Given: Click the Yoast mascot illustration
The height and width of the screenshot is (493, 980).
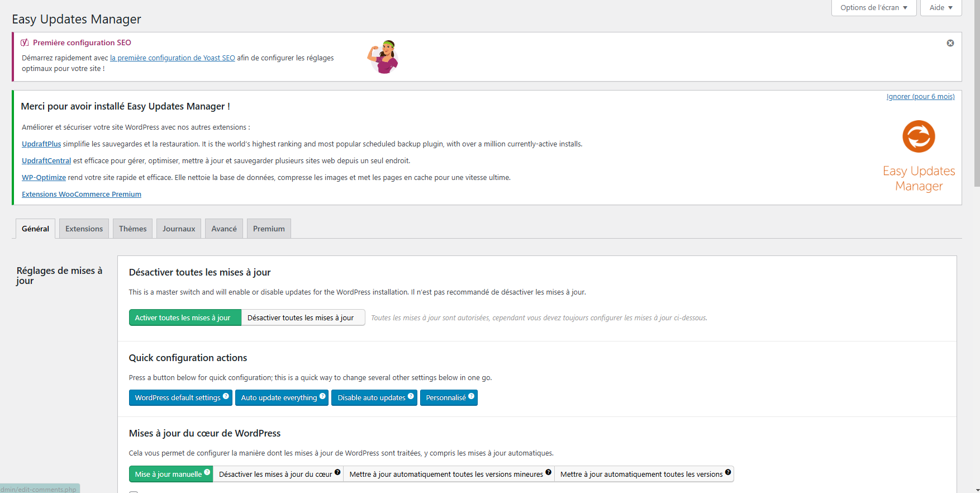Looking at the screenshot, I should tap(383, 56).
